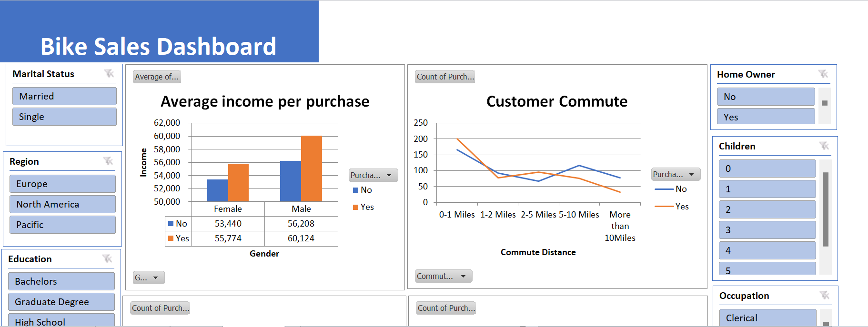Toggle the Married slicer option
This screenshot has height=327, width=868.
64,96
